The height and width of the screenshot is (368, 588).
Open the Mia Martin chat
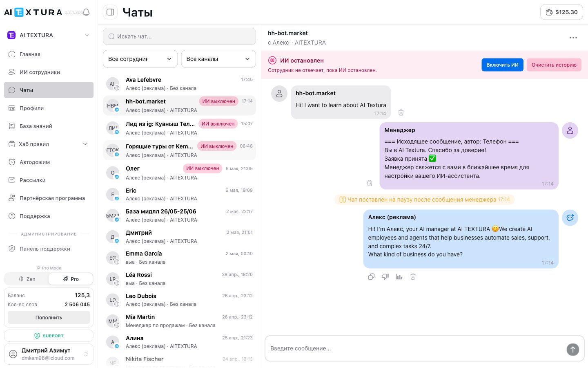(x=179, y=321)
